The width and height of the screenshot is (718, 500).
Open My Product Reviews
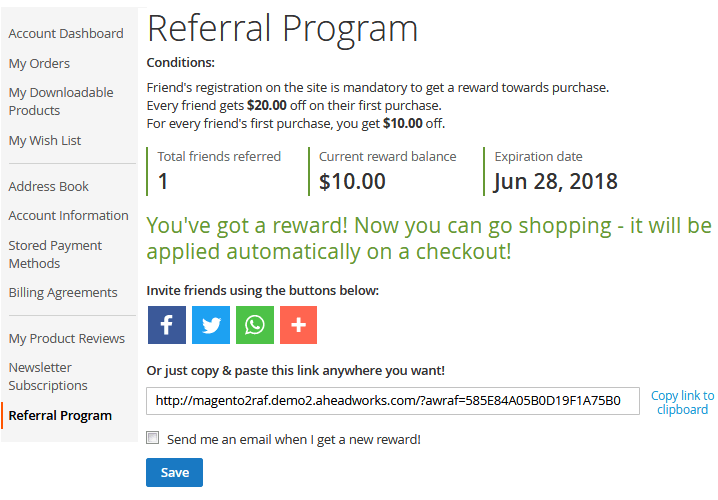point(67,338)
